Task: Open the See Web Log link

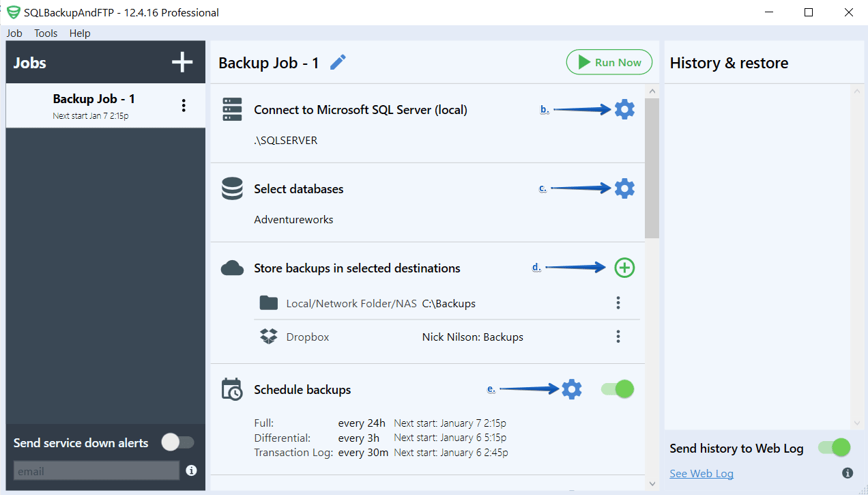Action: [x=701, y=473]
